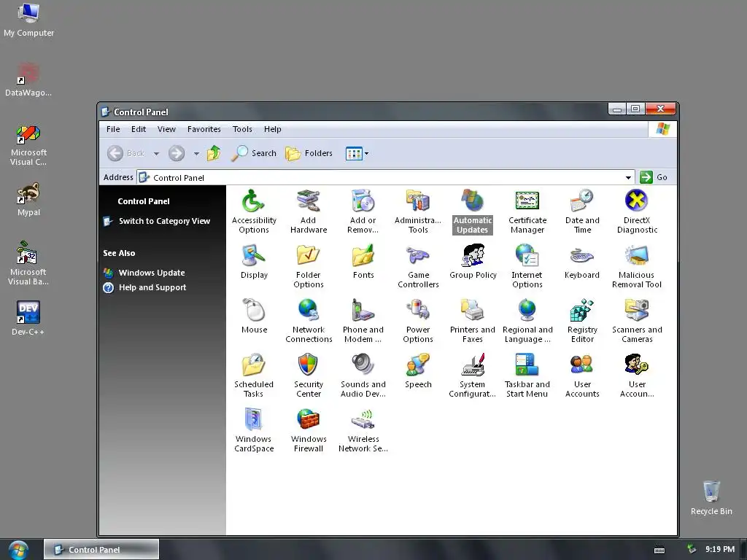
Task: Open Certificate Manager icon
Action: tap(527, 211)
